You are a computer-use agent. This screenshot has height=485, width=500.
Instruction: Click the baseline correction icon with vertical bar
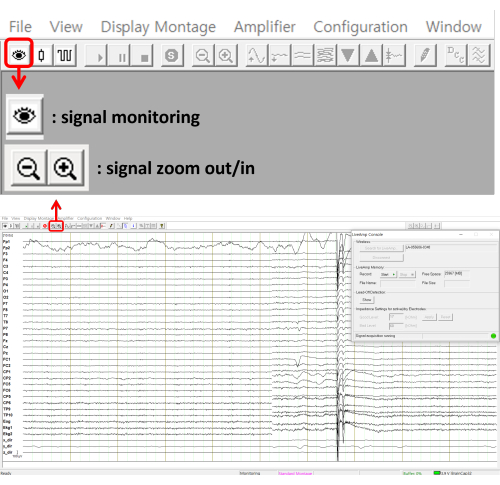pos(394,55)
